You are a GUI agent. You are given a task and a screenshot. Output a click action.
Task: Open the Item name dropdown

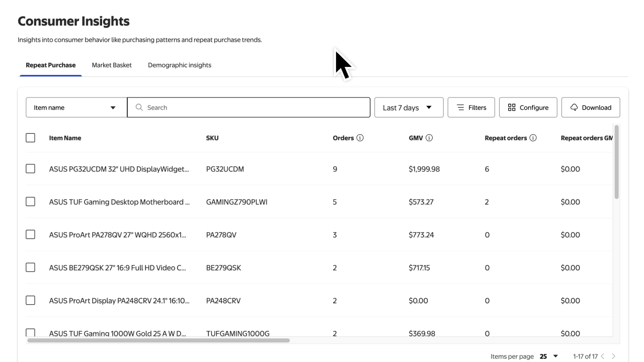[x=76, y=108]
